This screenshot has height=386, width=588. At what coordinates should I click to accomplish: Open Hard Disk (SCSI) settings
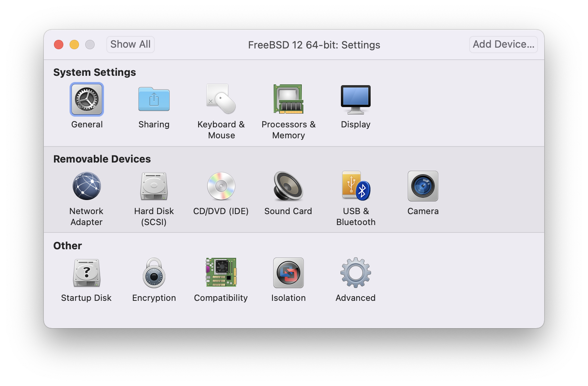tap(154, 186)
